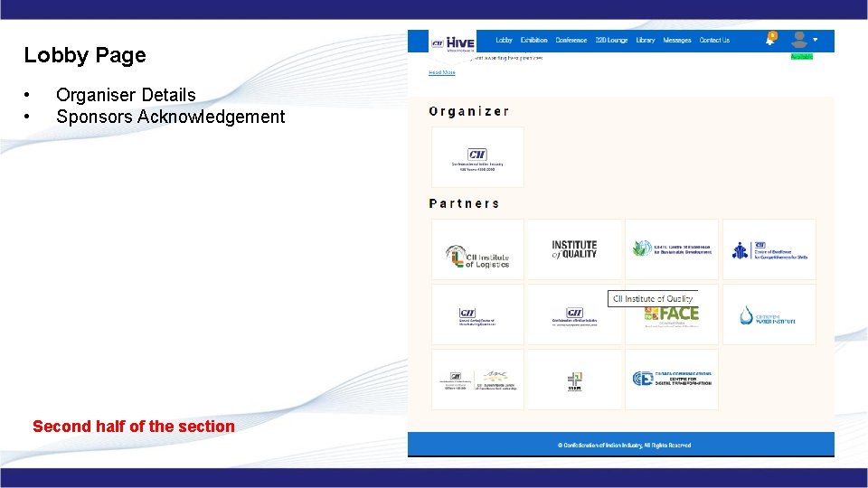Click the copyright footer text

pos(624,445)
